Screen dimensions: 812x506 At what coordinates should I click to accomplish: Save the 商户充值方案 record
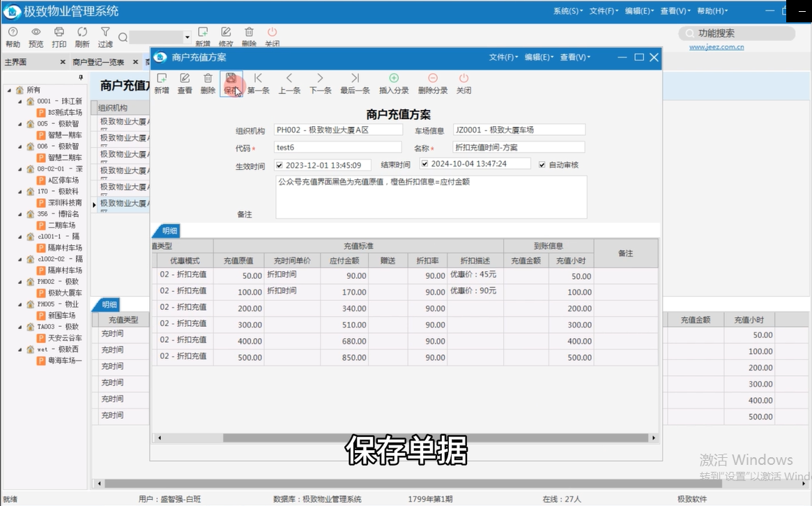pyautogui.click(x=231, y=84)
